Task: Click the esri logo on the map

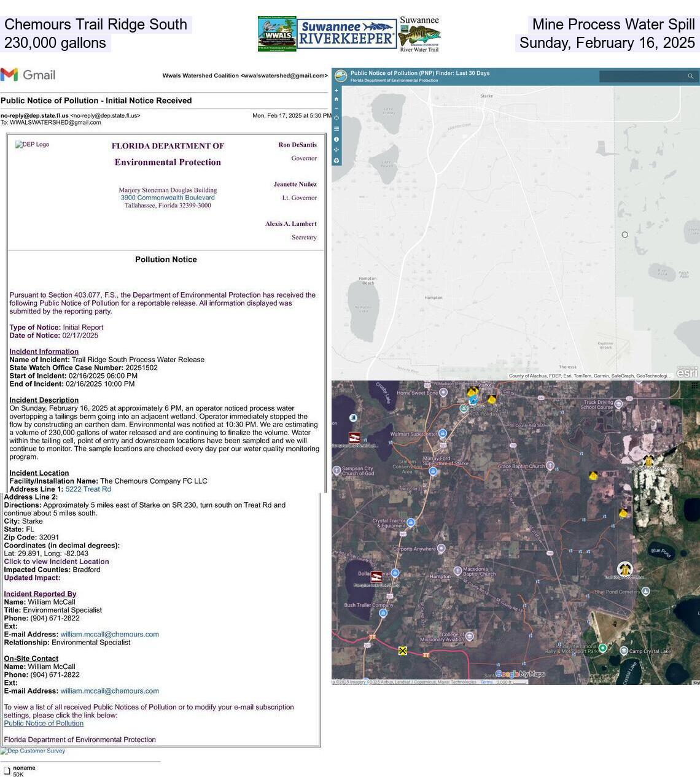Action: (687, 372)
